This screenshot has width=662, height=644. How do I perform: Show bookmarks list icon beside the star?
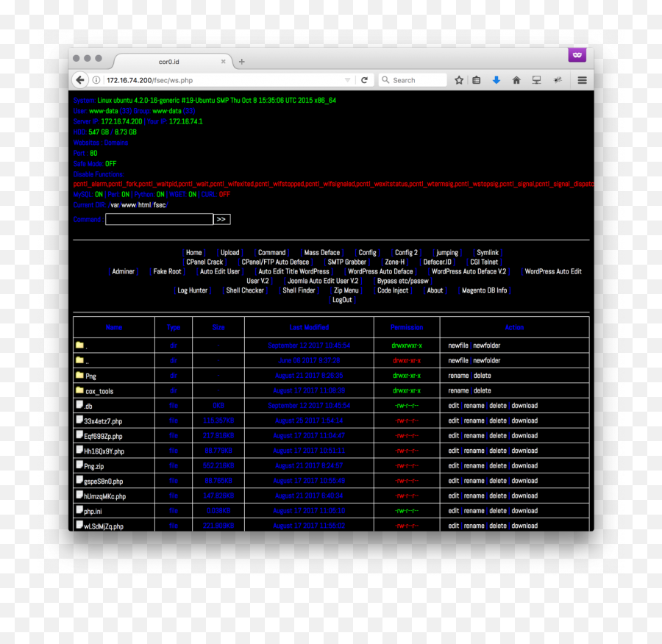point(477,80)
